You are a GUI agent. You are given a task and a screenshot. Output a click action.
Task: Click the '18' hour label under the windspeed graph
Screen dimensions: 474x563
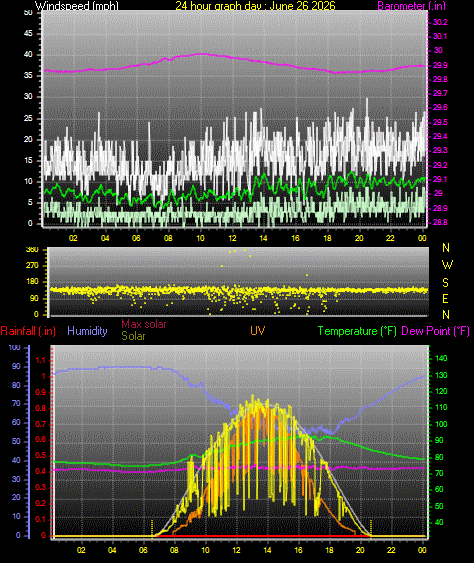coord(327,238)
